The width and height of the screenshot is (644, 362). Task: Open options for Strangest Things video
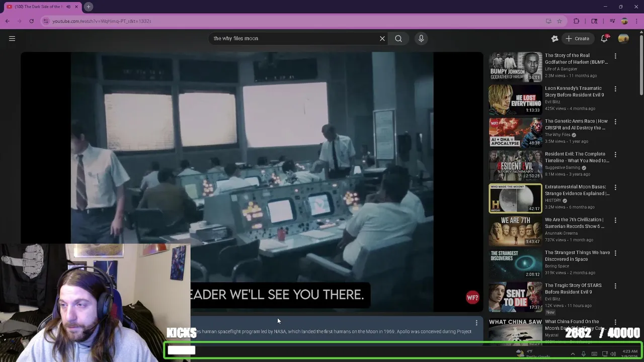[x=615, y=253]
